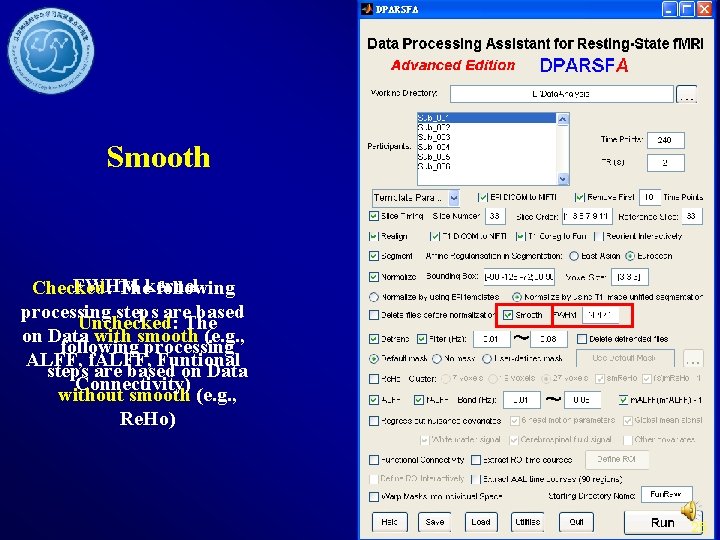Select Normalize by using EPI templates
Image resolution: width=720 pixels, height=540 pixels.
(374, 297)
